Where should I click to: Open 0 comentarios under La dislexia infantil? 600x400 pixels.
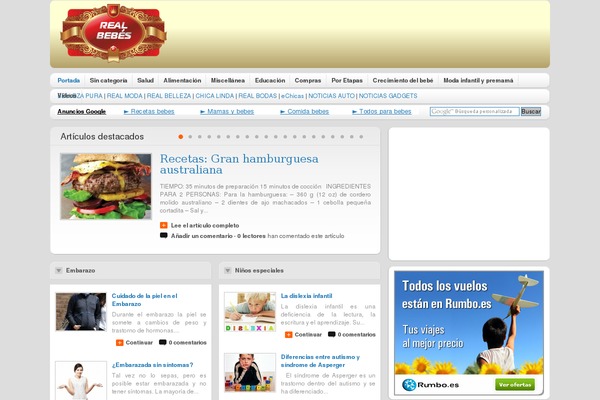(x=357, y=335)
